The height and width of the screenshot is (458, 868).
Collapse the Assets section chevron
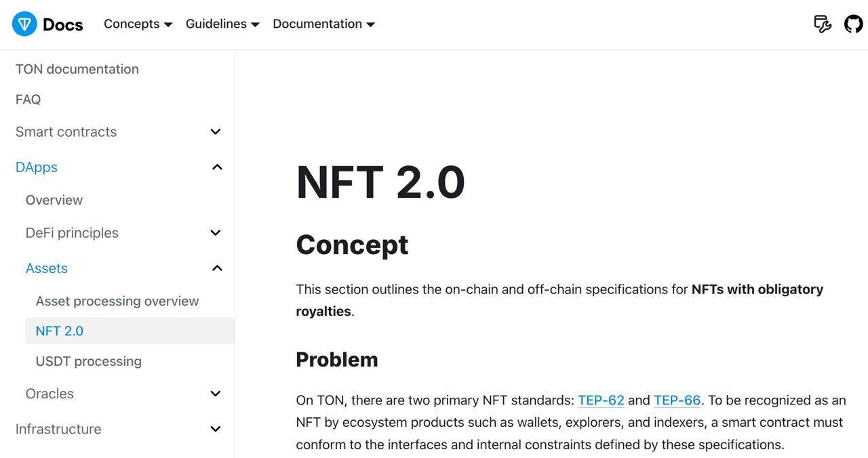point(217,268)
